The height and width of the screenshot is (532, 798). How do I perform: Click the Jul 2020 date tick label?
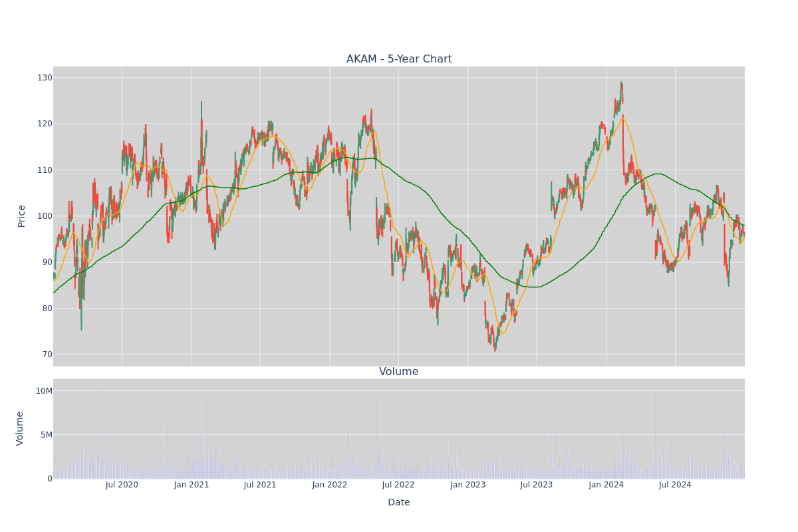pyautogui.click(x=122, y=485)
